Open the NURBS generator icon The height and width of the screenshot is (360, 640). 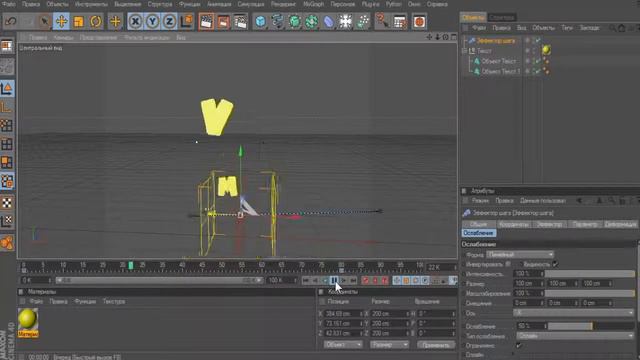click(x=294, y=21)
